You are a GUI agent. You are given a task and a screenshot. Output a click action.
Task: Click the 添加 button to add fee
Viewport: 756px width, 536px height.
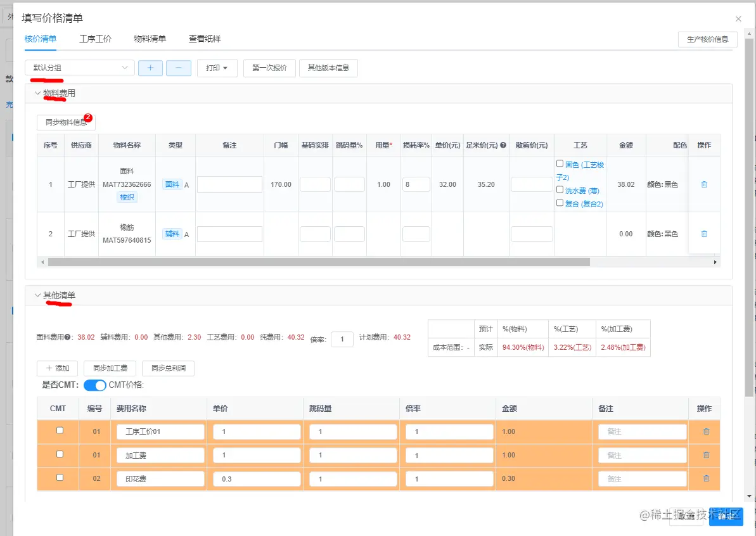(58, 368)
